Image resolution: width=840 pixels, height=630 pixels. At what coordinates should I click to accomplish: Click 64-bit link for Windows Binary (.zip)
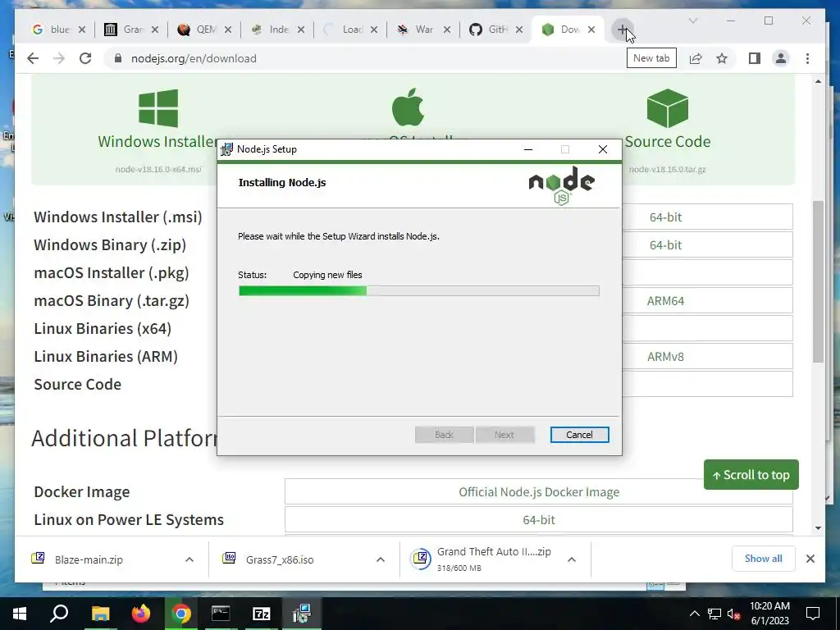coord(665,244)
